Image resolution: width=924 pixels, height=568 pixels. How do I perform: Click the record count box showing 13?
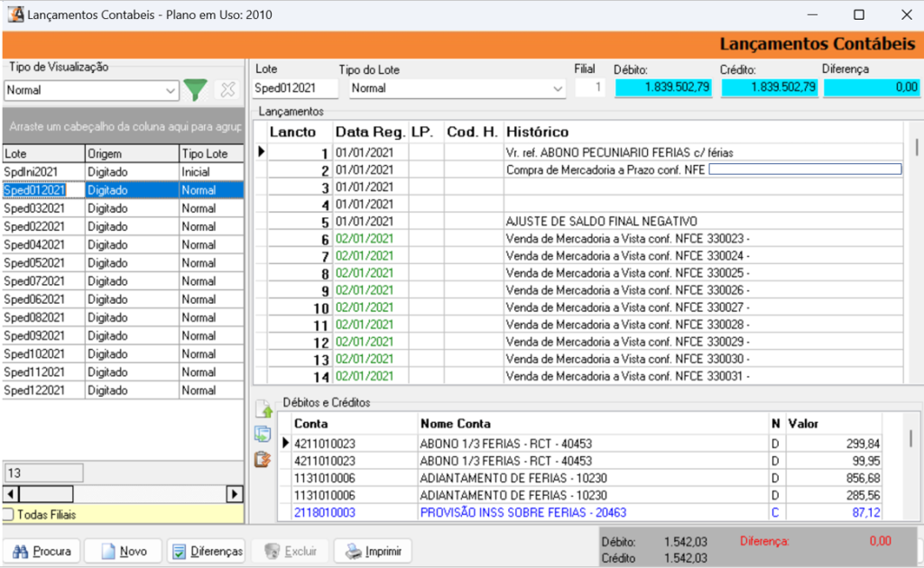pos(44,473)
